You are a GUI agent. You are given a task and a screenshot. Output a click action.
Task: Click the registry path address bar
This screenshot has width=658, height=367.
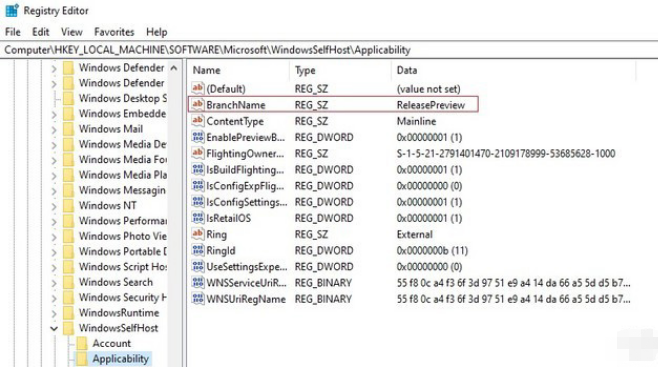[329, 50]
